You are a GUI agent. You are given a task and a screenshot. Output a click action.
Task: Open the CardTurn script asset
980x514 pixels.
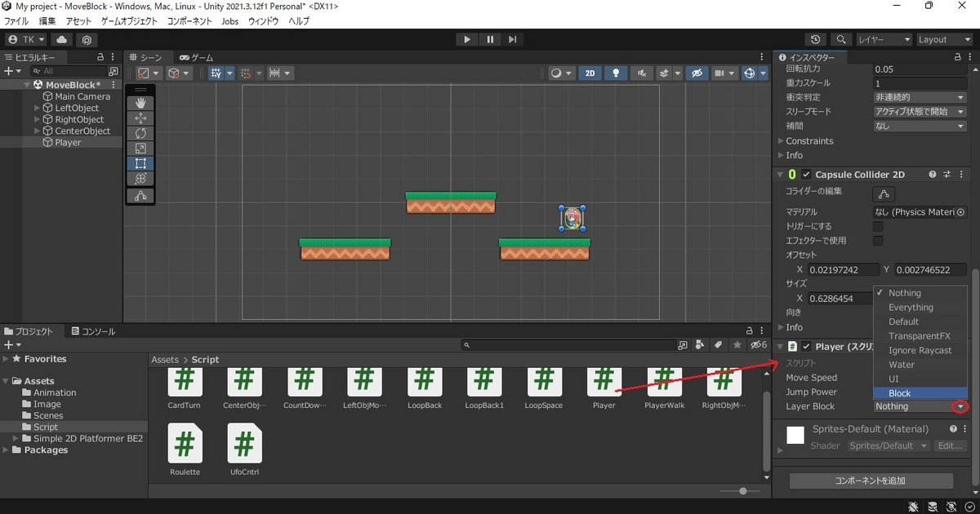tap(184, 388)
